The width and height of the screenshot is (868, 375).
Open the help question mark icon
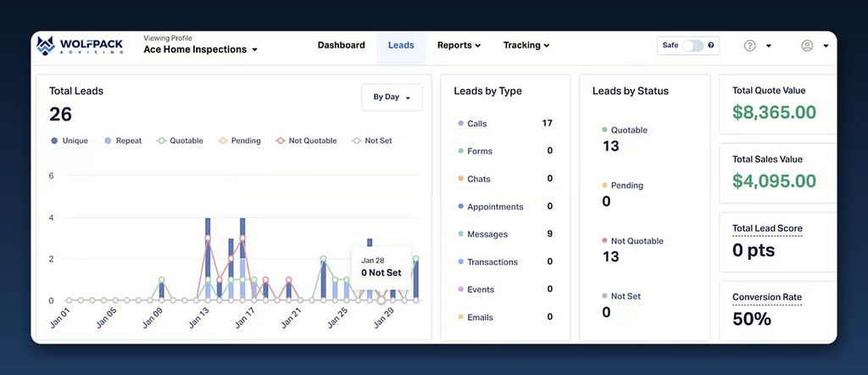749,46
